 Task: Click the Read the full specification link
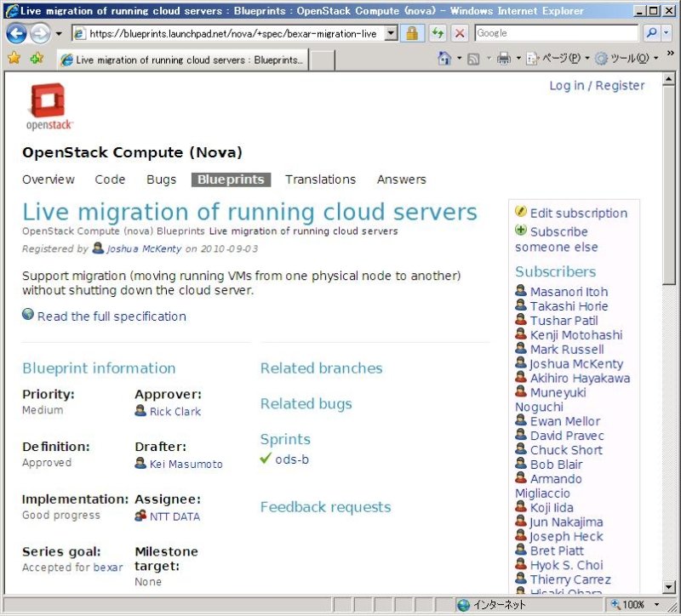(112, 317)
